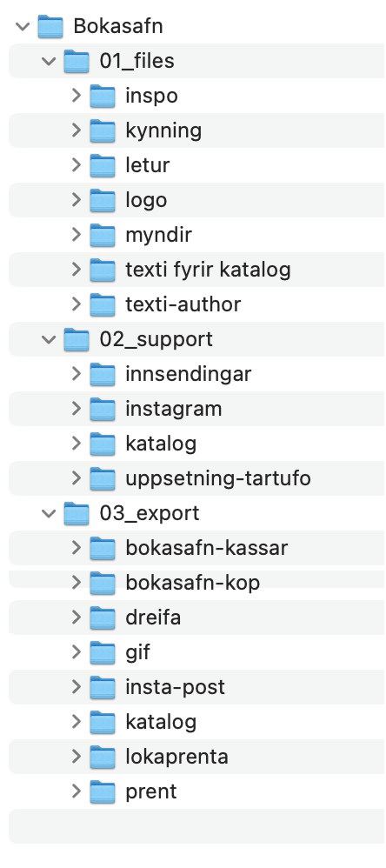Collapse the 03_export folder
This screenshot has width=386, height=868.
click(50, 513)
